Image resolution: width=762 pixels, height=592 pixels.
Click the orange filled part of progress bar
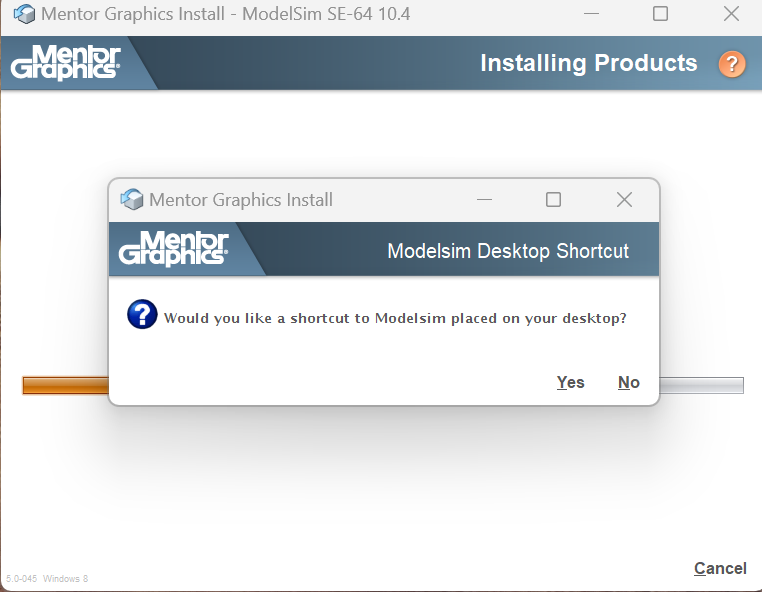point(66,385)
